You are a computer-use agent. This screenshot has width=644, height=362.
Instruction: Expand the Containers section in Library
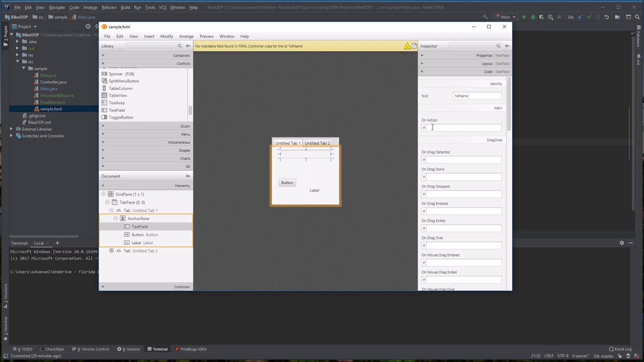(x=146, y=55)
